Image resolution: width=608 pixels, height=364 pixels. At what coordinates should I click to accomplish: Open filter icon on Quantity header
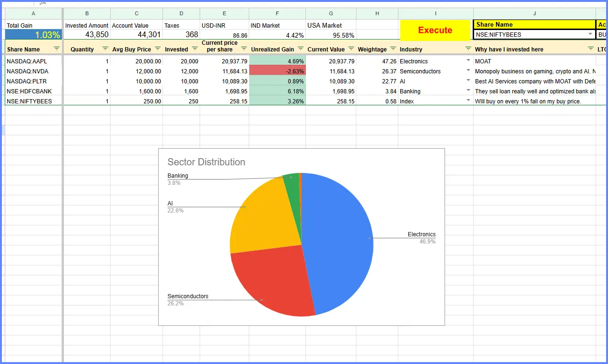105,49
